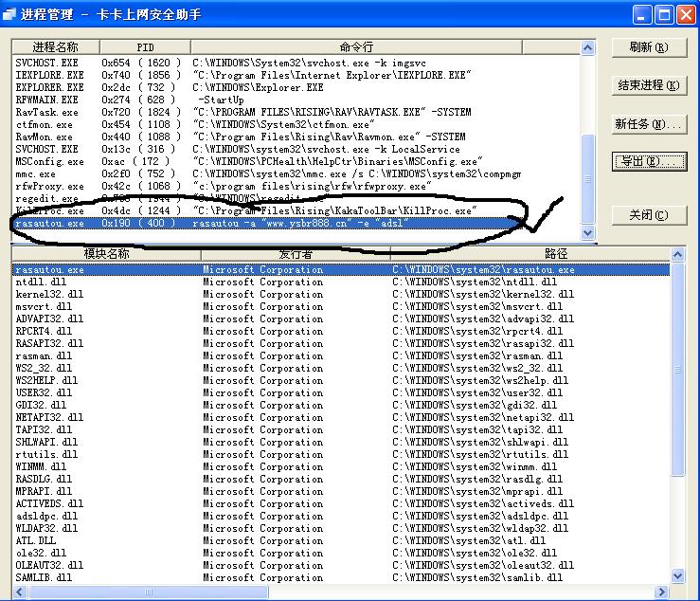Select the WLDAP32.dll module row

[x=341, y=528]
